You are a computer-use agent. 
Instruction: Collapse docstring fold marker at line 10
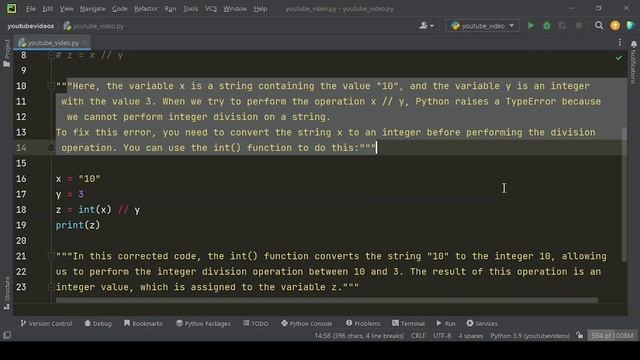(x=51, y=86)
